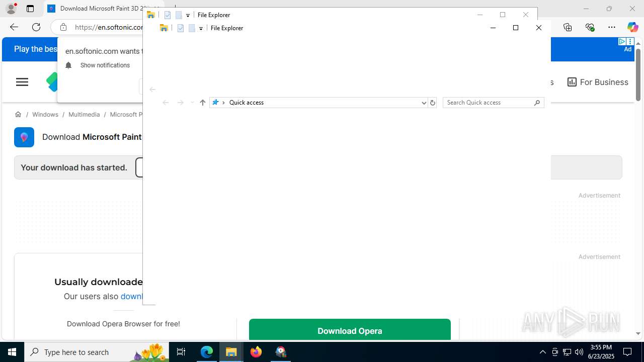
Task: Open Browser essentials icon in Edge
Action: (x=590, y=27)
